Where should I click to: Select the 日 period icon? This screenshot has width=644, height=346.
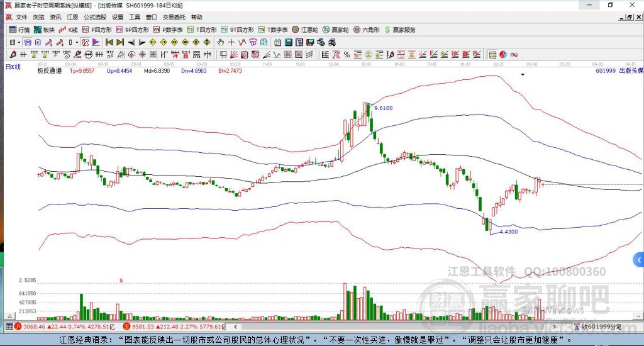tap(13, 42)
